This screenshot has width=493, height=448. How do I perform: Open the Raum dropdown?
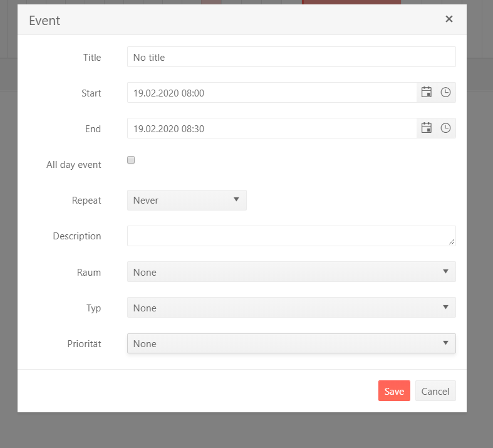click(291, 272)
